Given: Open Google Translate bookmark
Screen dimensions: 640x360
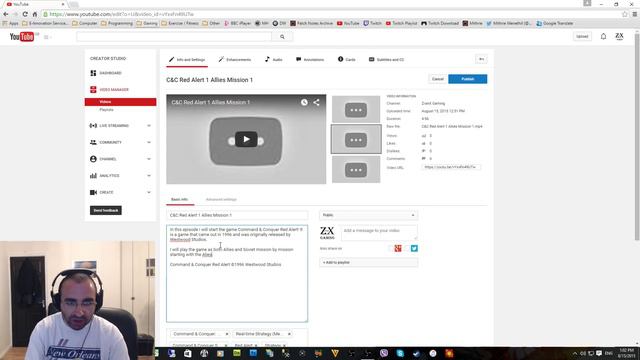Looking at the screenshot, I should pos(555,23).
